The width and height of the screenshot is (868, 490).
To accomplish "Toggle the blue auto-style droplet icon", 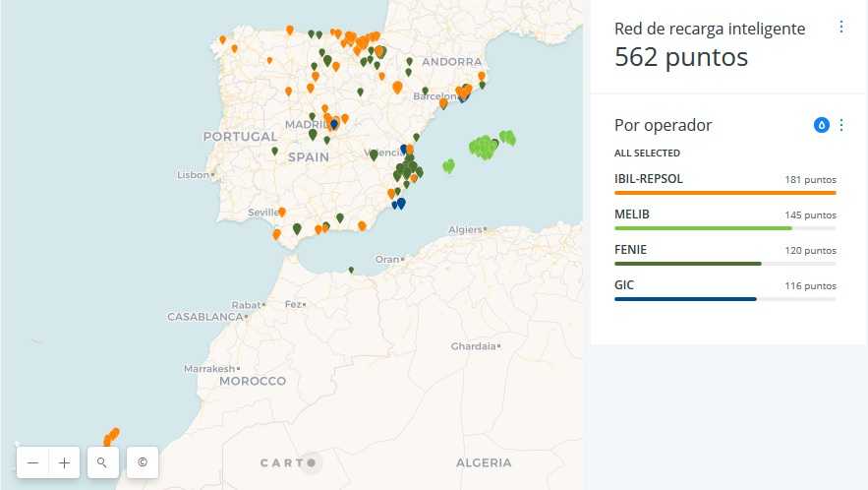I will pos(822,125).
